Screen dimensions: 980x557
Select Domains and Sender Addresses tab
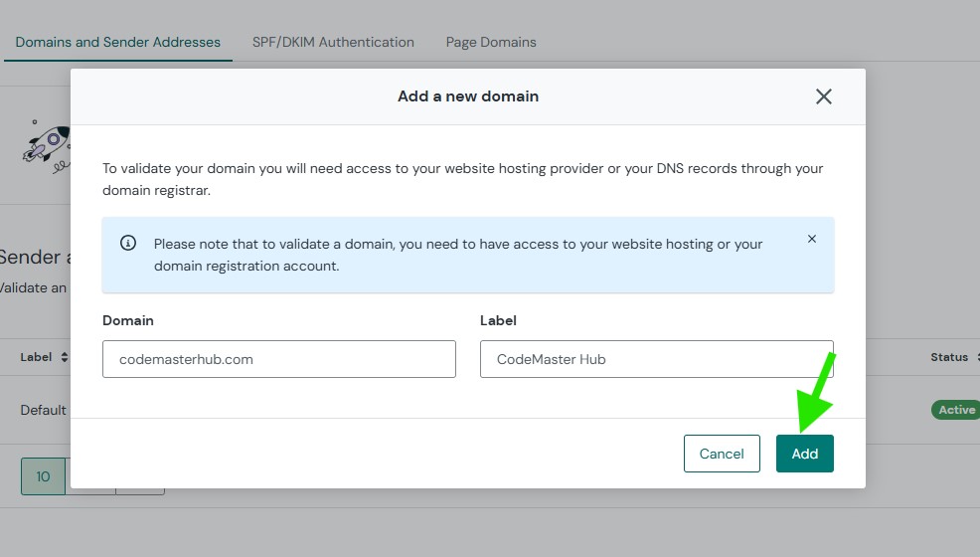click(118, 42)
